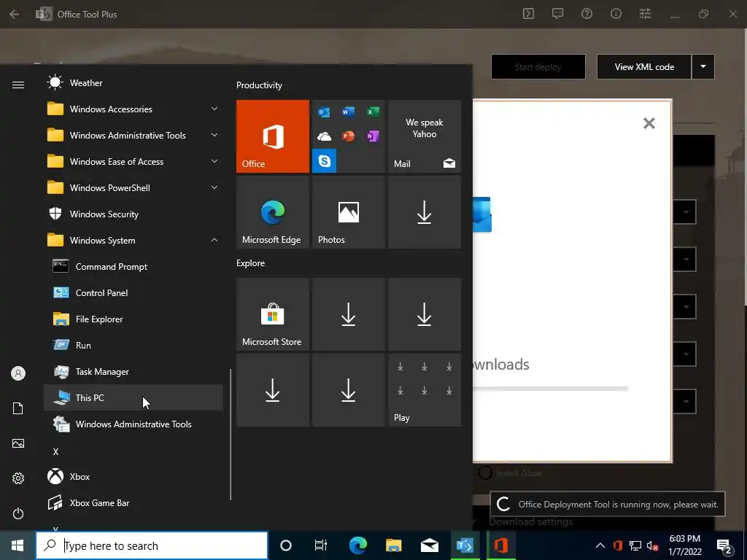747x560 pixels.
Task: Open the Action Center notifications icon
Action: pyautogui.click(x=724, y=545)
